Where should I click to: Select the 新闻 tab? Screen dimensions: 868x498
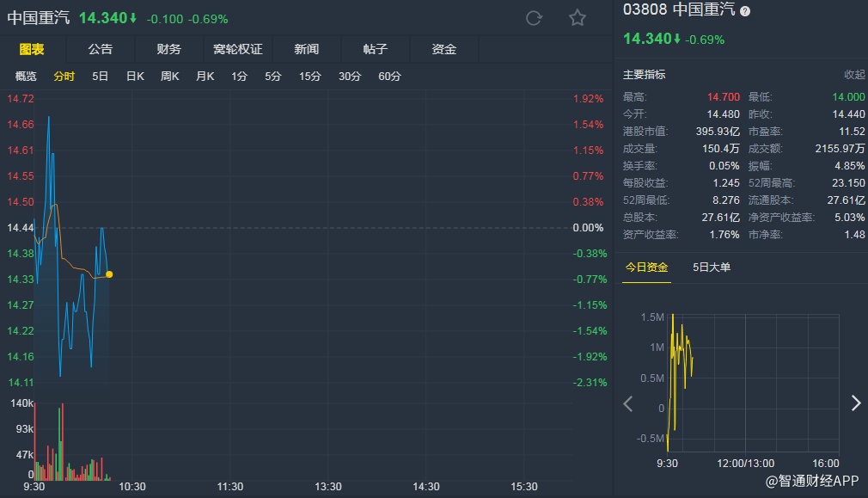tap(306, 49)
